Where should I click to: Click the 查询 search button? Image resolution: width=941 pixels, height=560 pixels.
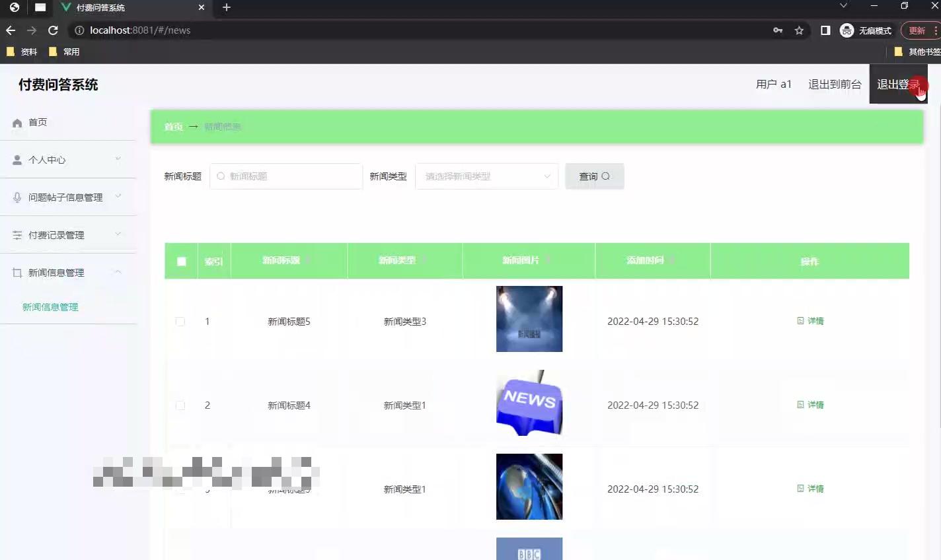(x=595, y=176)
